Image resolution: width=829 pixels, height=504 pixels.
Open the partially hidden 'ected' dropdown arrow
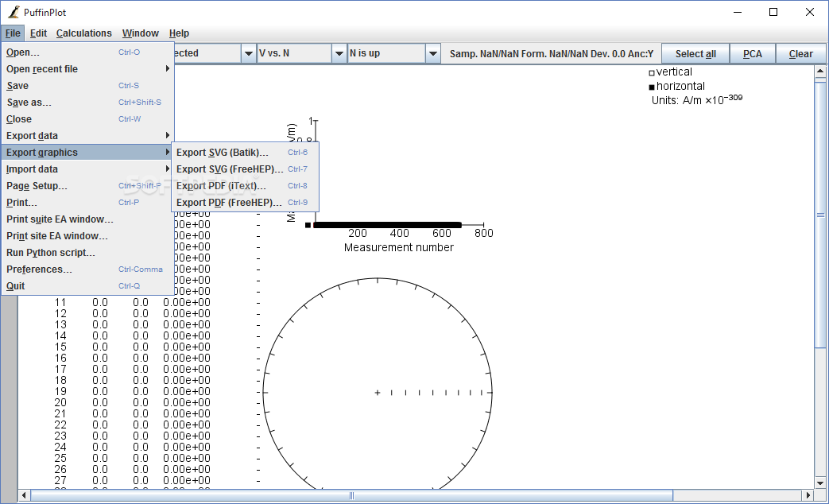[249, 53]
